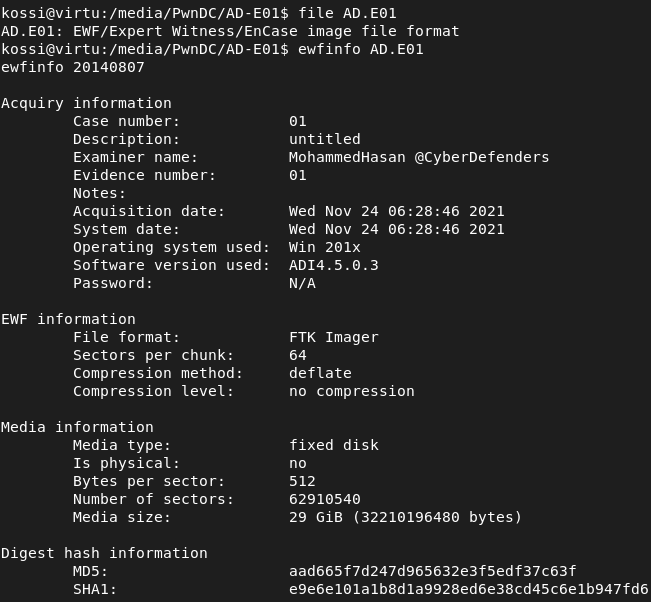Click the Number of sectors value 62910540
Image resolution: width=651 pixels, height=602 pixels.
click(x=324, y=499)
